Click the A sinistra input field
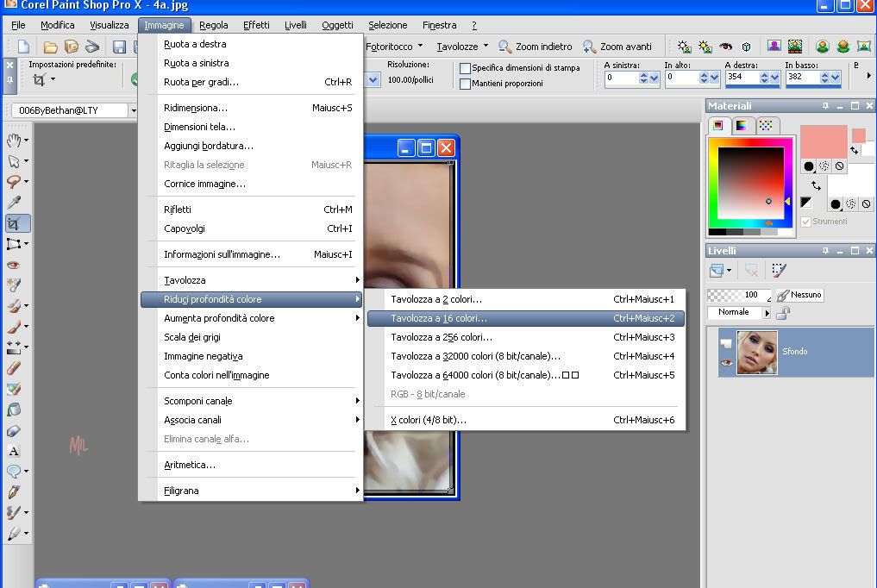The height and width of the screenshot is (588, 877). click(x=620, y=78)
